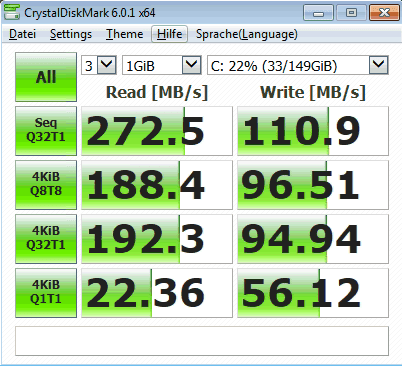
Task: Click the 4KiB Q32T1 read result 192.3
Action: [x=157, y=239]
